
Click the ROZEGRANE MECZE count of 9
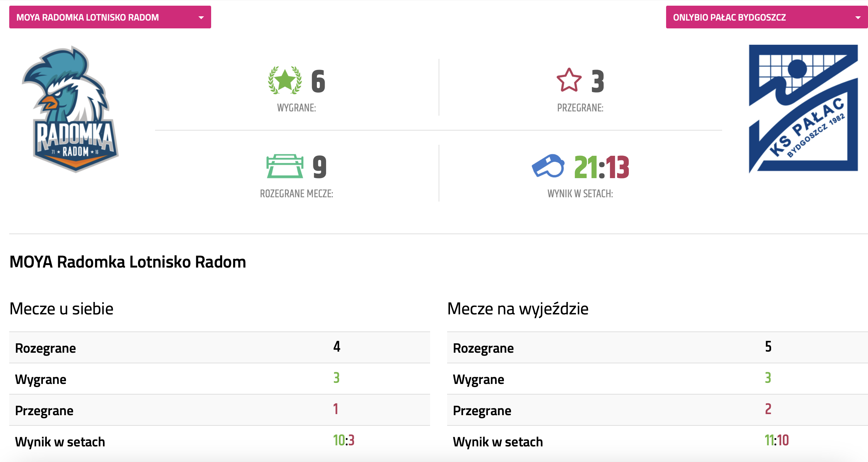coord(319,167)
